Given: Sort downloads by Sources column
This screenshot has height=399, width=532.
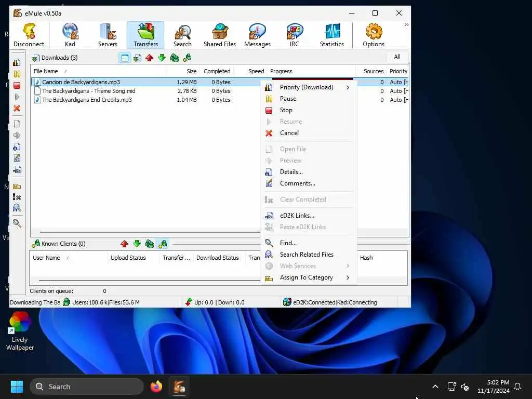Looking at the screenshot, I should [x=371, y=71].
